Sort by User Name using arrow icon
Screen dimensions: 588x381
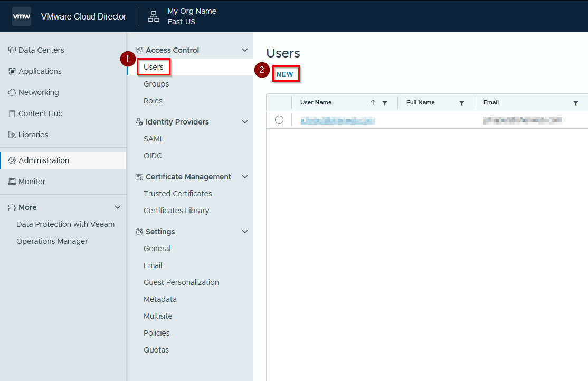point(373,102)
